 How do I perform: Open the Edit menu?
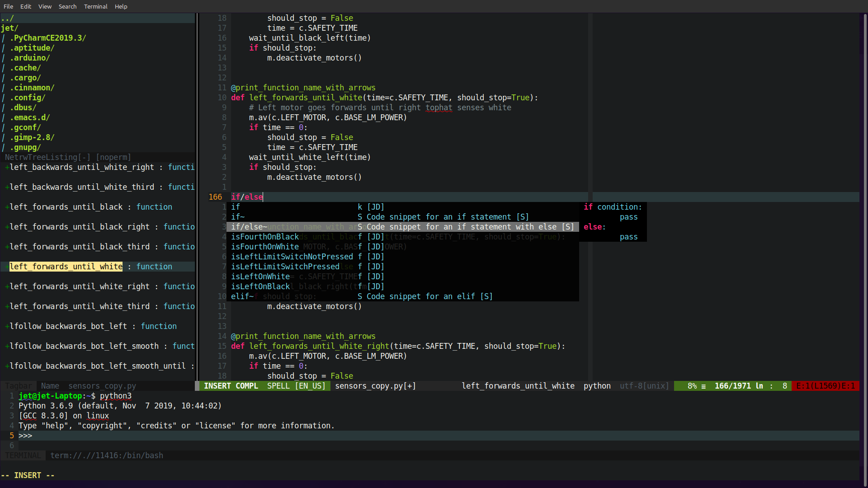pos(26,6)
